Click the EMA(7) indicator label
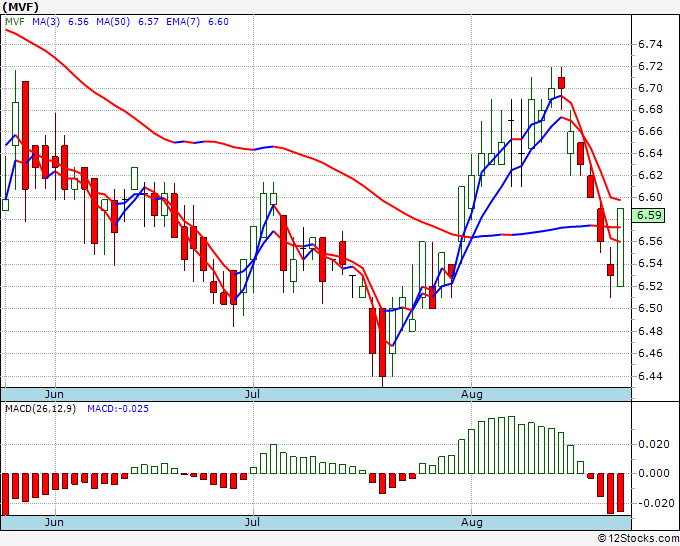Viewport: 680px width, 546px height. [x=183, y=21]
